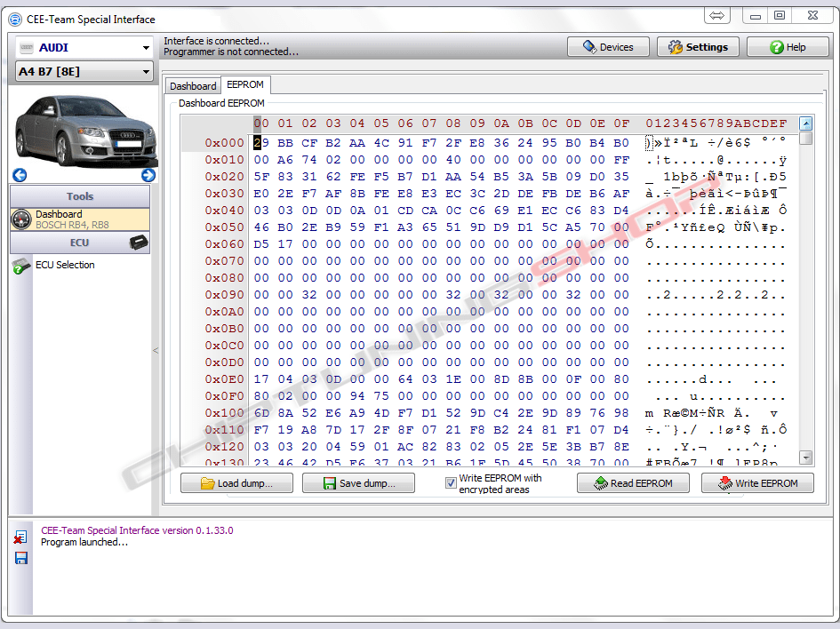Click Read EEPROM button
Image resolution: width=840 pixels, height=629 pixels.
click(x=633, y=483)
